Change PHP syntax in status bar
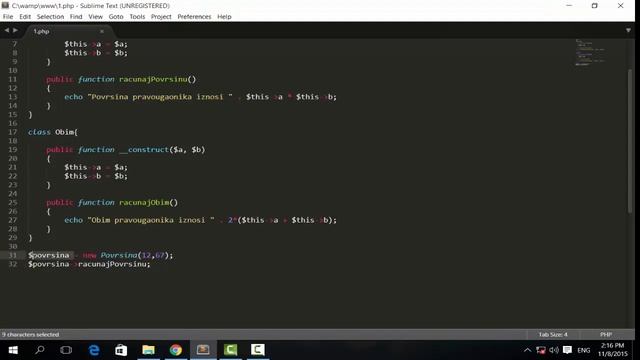The width and height of the screenshot is (640, 360). [606, 335]
